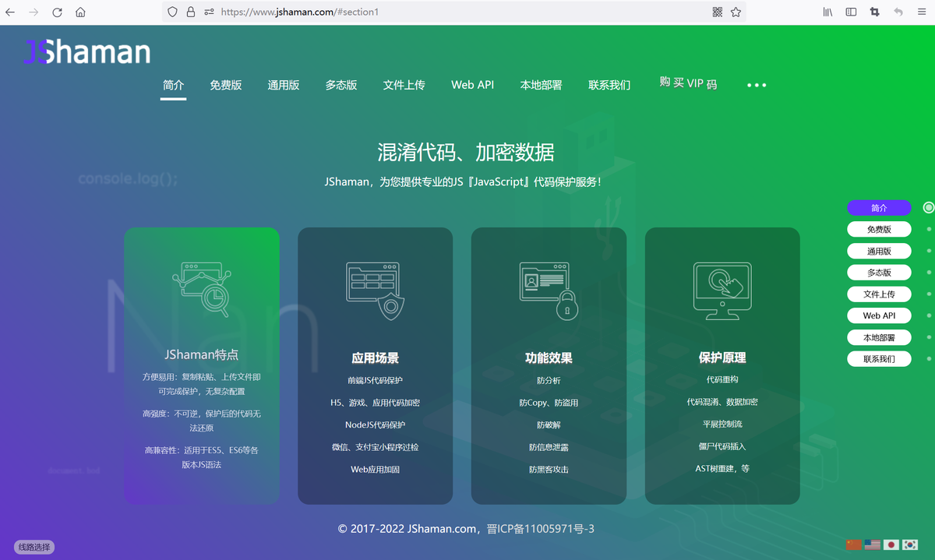
Task: Switch language via the Japan flag
Action: click(891, 545)
